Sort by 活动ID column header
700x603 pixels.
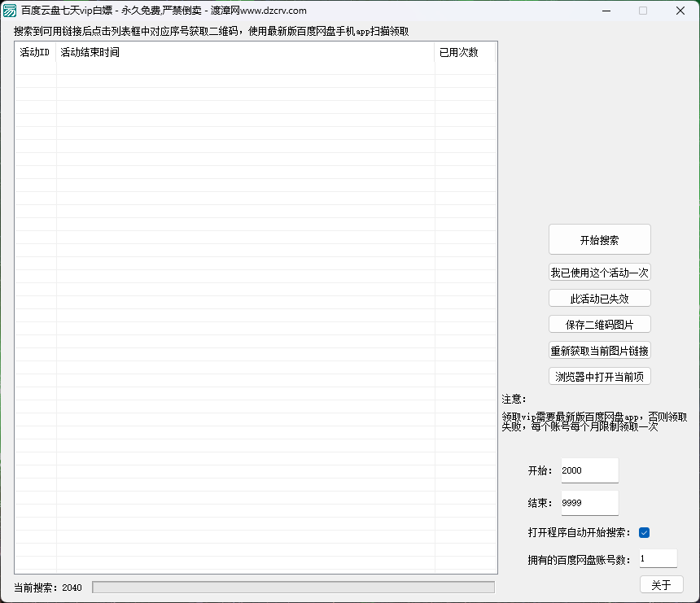(x=35, y=52)
